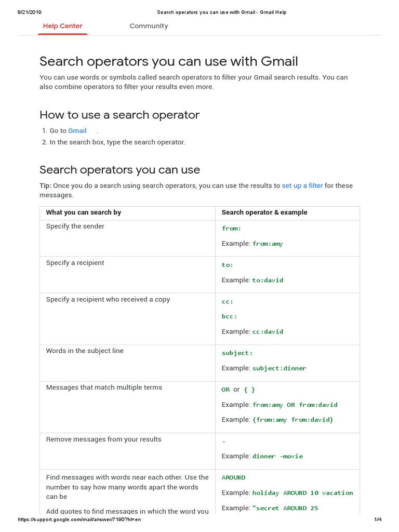This screenshot has width=399, height=532.
Task: Click the "What you can search by" column header
Action: 84,212
